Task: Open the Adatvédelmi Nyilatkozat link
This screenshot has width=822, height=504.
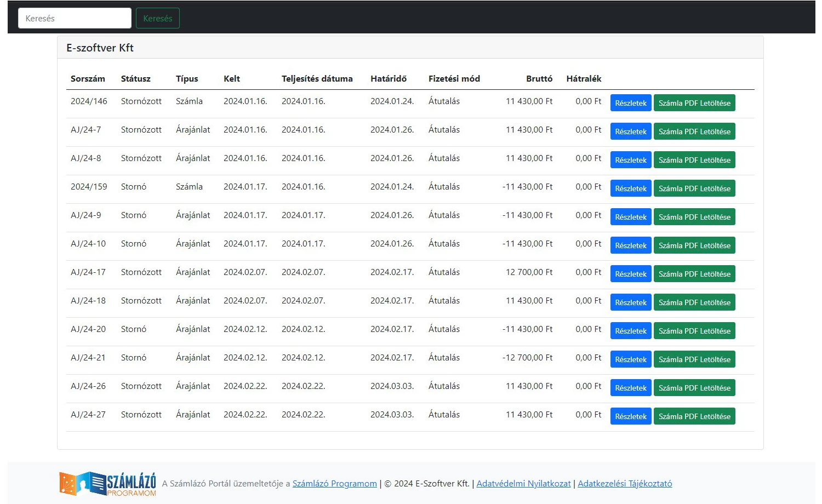Action: click(x=523, y=484)
